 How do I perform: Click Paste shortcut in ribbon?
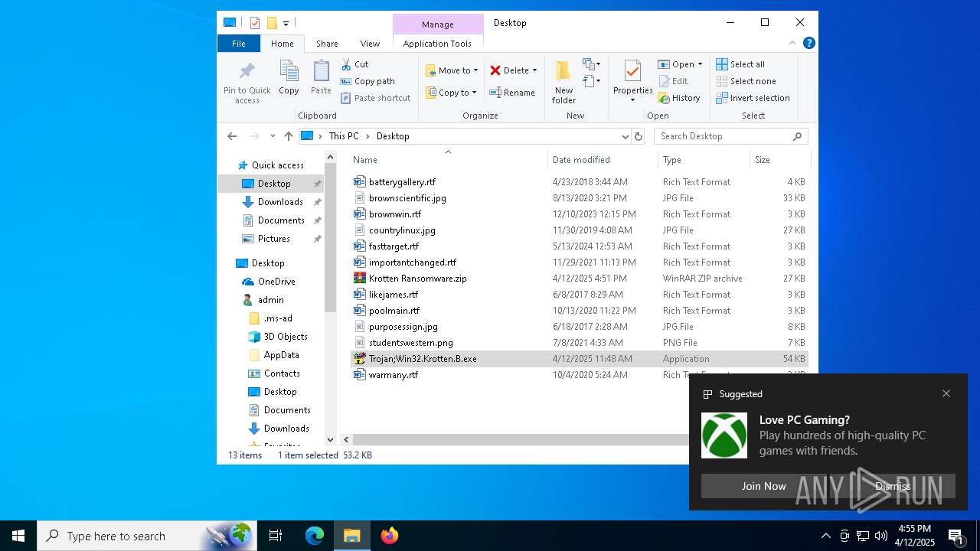click(x=375, y=98)
